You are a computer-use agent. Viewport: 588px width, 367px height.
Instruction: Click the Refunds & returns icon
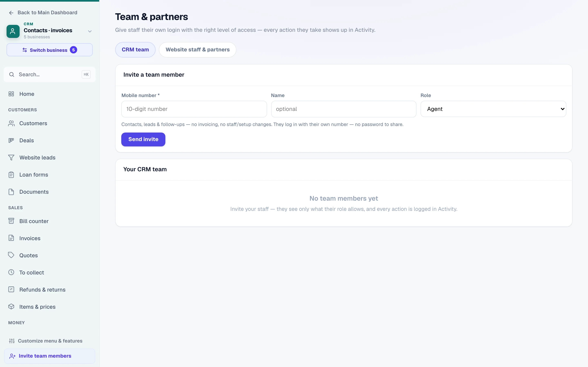[x=11, y=289]
